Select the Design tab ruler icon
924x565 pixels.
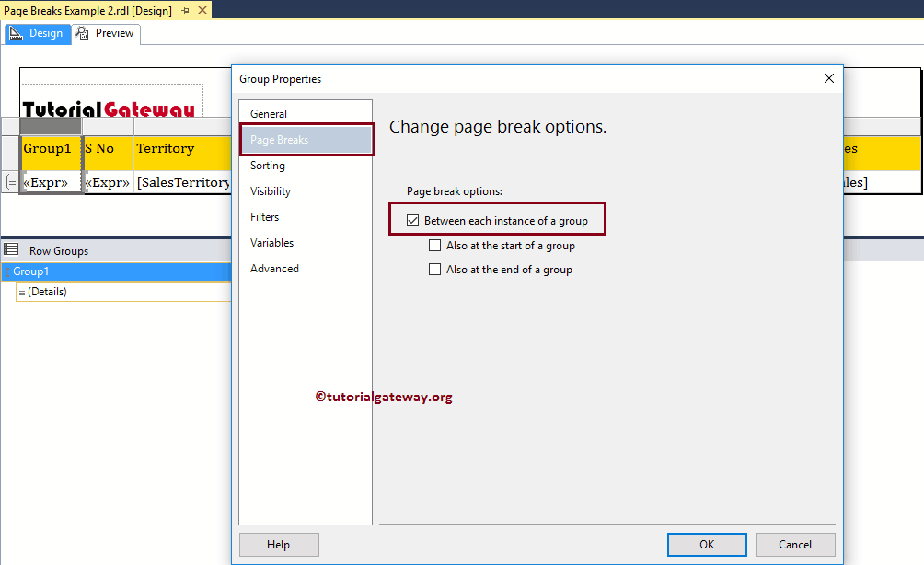[x=17, y=33]
